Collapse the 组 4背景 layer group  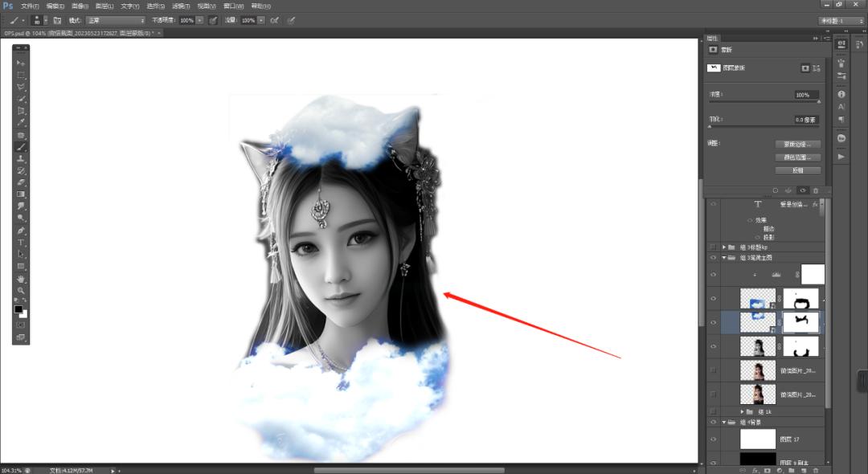pyautogui.click(x=723, y=422)
